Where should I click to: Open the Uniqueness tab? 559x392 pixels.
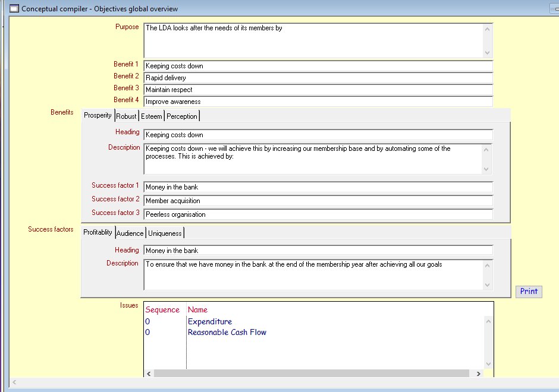(x=165, y=233)
